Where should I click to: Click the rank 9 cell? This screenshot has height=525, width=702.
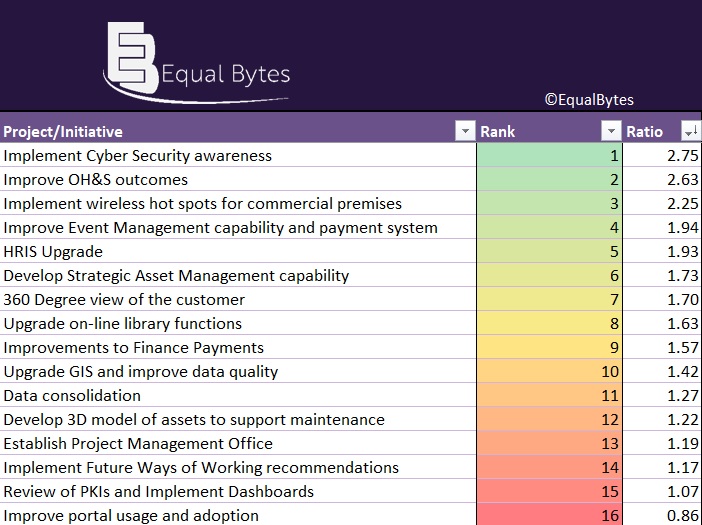[x=549, y=347]
